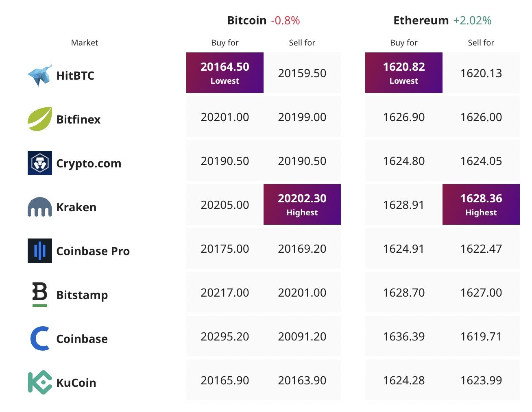Open the Coinbase Pro bars logo
The image size is (532, 412).
pos(39,251)
